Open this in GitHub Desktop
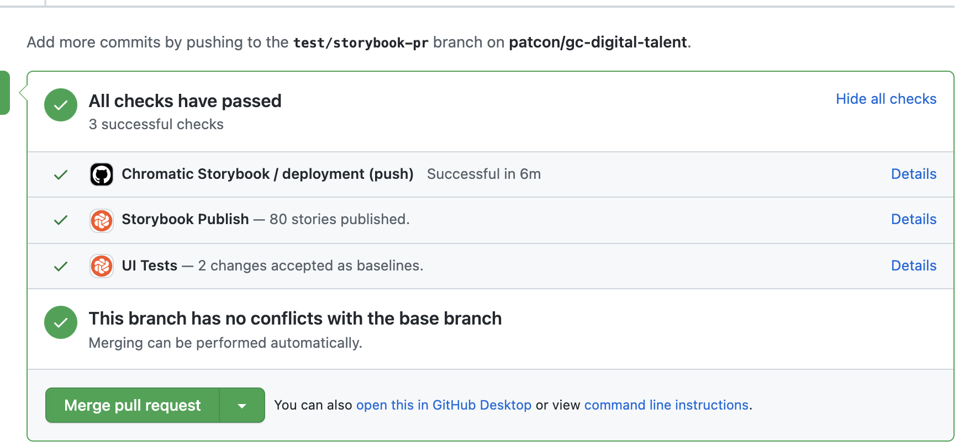 pyautogui.click(x=444, y=405)
